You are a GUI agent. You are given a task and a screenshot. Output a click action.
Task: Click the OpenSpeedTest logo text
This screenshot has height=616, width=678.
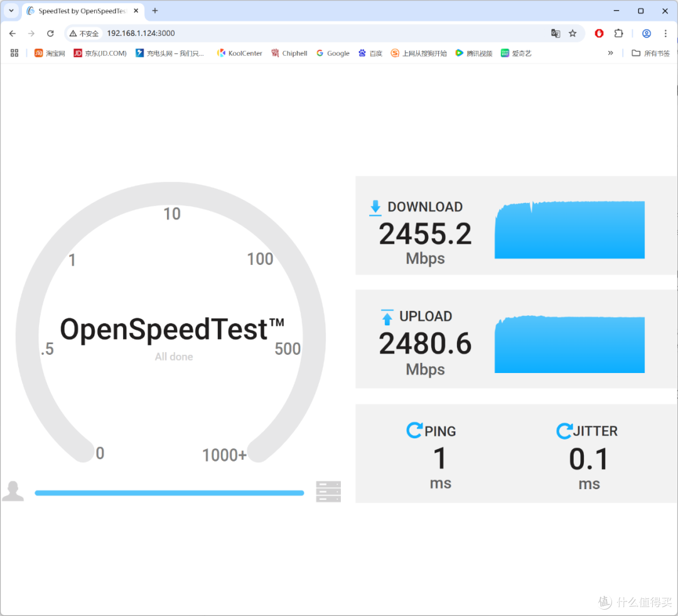pyautogui.click(x=172, y=329)
